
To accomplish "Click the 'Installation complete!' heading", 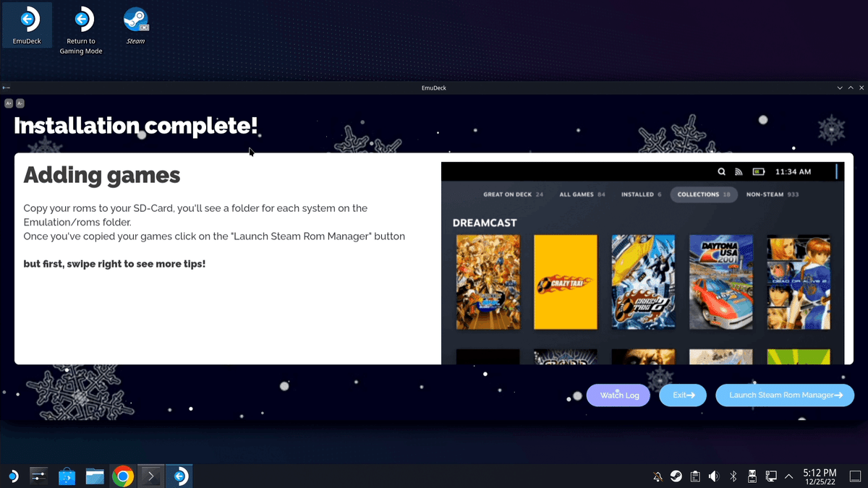I will (x=136, y=126).
